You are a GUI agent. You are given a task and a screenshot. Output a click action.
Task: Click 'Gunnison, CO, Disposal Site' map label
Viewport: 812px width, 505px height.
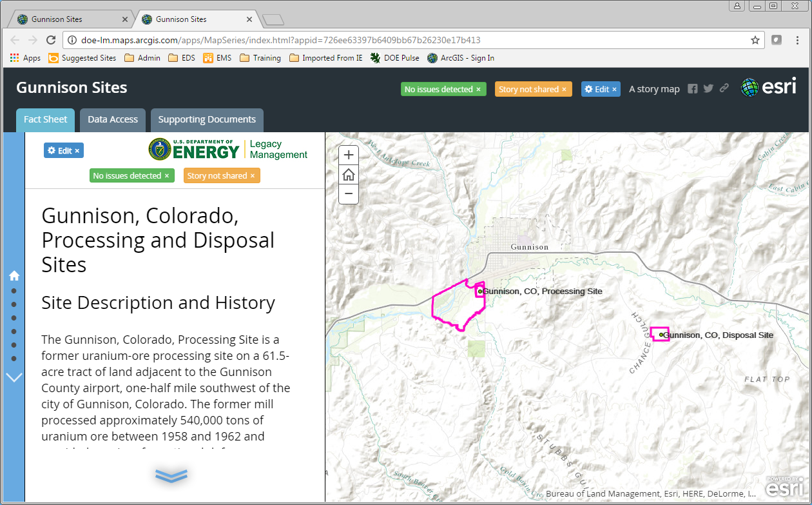pyautogui.click(x=719, y=335)
